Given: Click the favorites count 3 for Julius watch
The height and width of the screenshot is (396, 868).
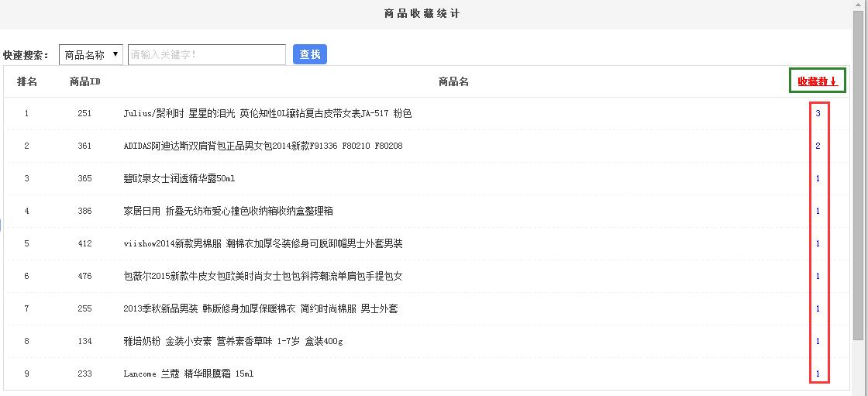Looking at the screenshot, I should [x=818, y=114].
